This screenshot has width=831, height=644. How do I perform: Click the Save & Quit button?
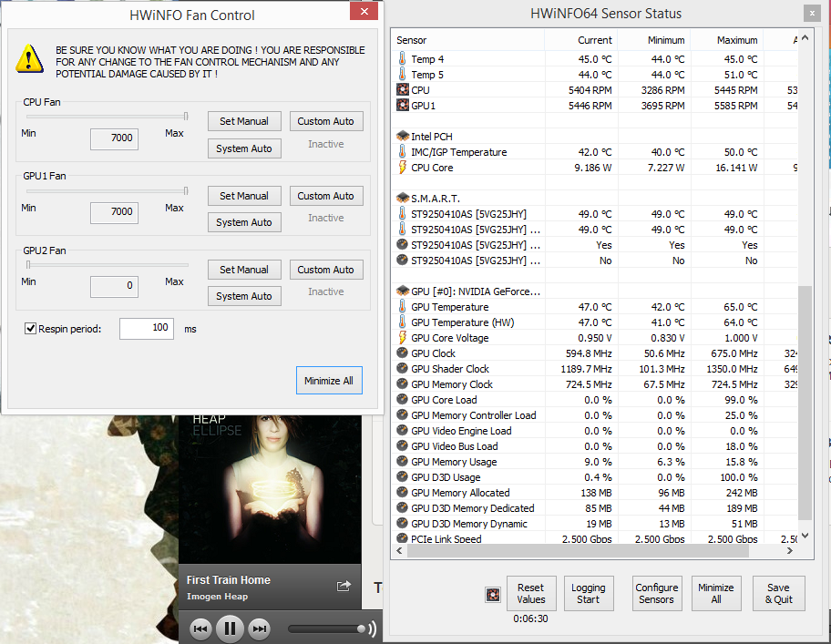[778, 593]
